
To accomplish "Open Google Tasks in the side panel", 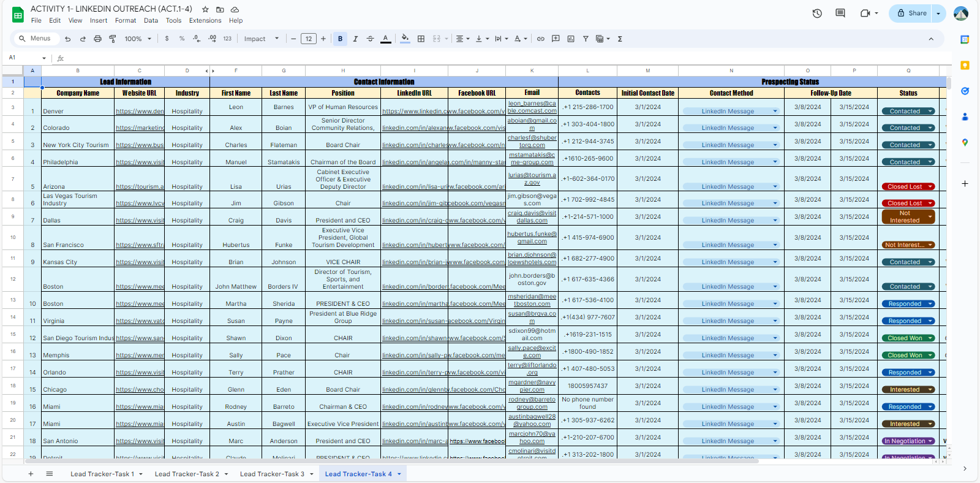I will click(x=965, y=91).
